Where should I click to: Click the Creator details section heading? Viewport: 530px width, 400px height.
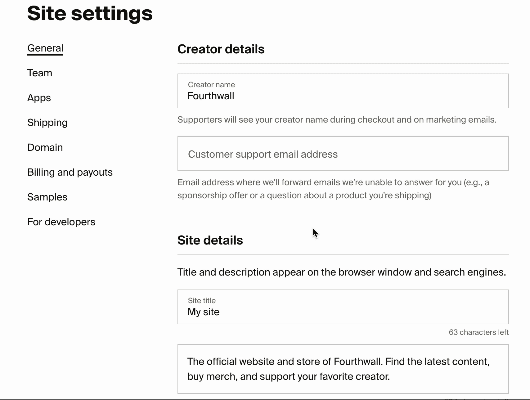221,49
